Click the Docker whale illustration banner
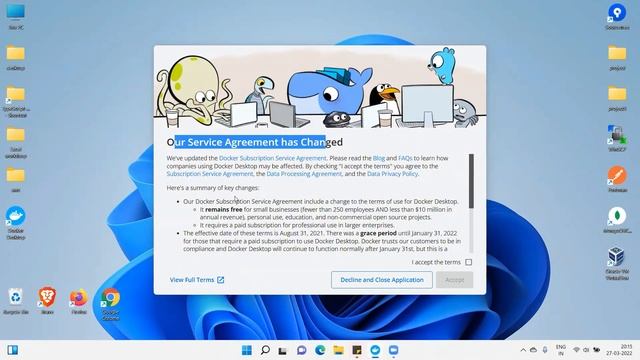 (x=320, y=87)
